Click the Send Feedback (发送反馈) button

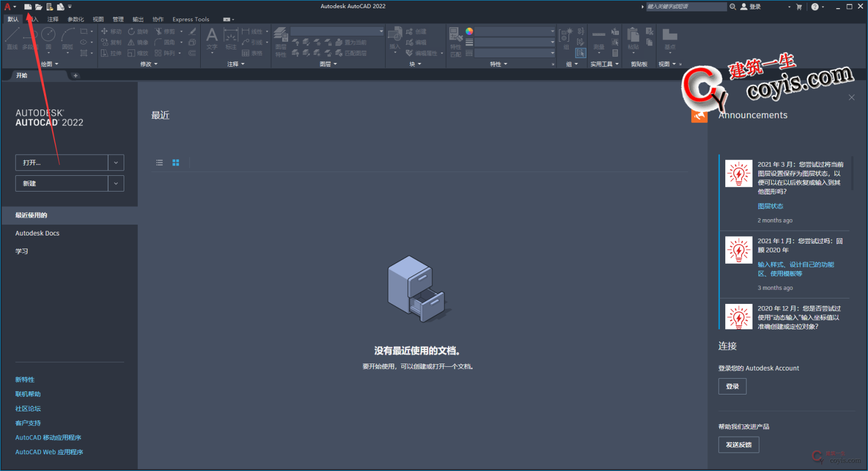(739, 444)
